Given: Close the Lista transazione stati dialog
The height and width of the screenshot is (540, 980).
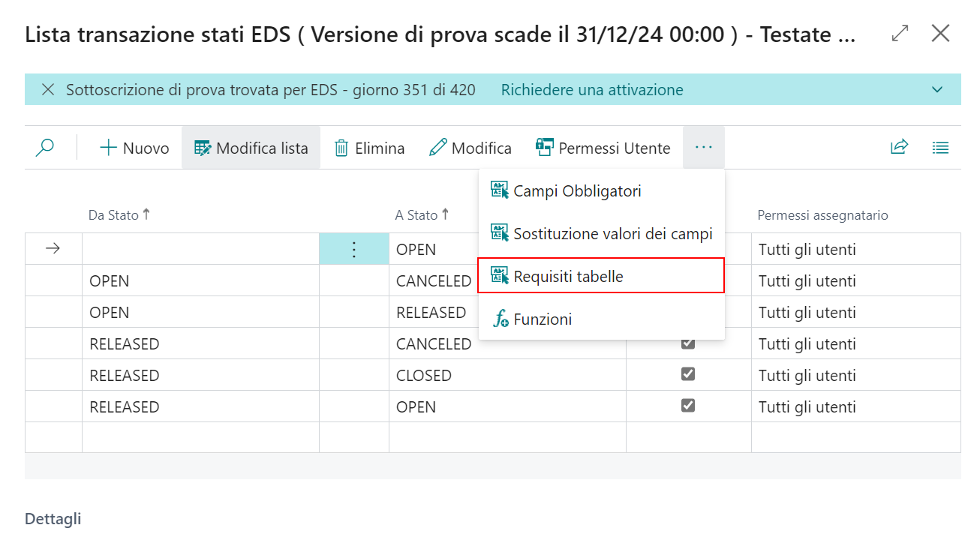Looking at the screenshot, I should (940, 33).
